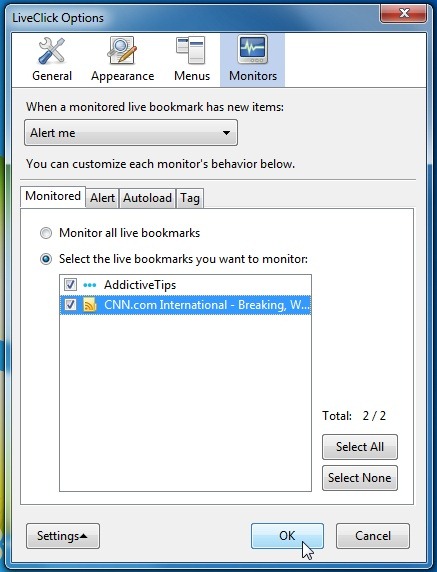Screen dimensions: 437x572
Task: Select the CNN.com International bookmark row
Action: (185, 305)
